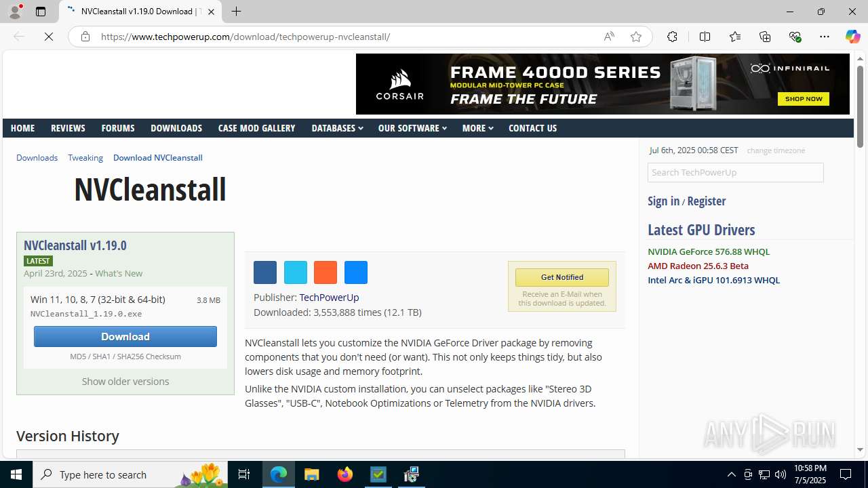Open the What's New link

[119, 273]
